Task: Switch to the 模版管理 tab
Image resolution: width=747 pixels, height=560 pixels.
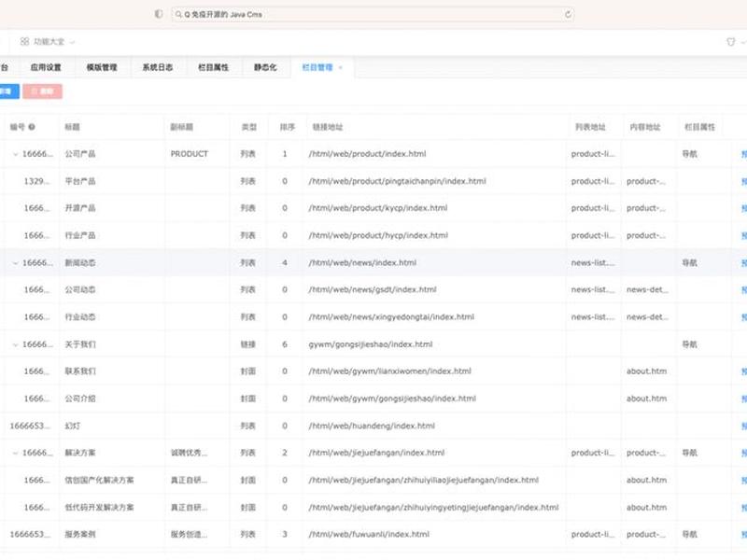Action: [x=102, y=67]
